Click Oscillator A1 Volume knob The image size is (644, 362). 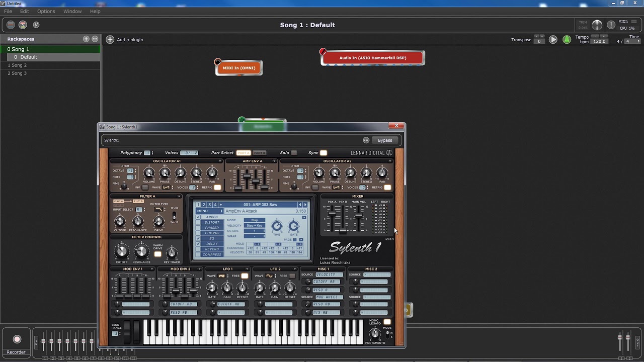149,173
